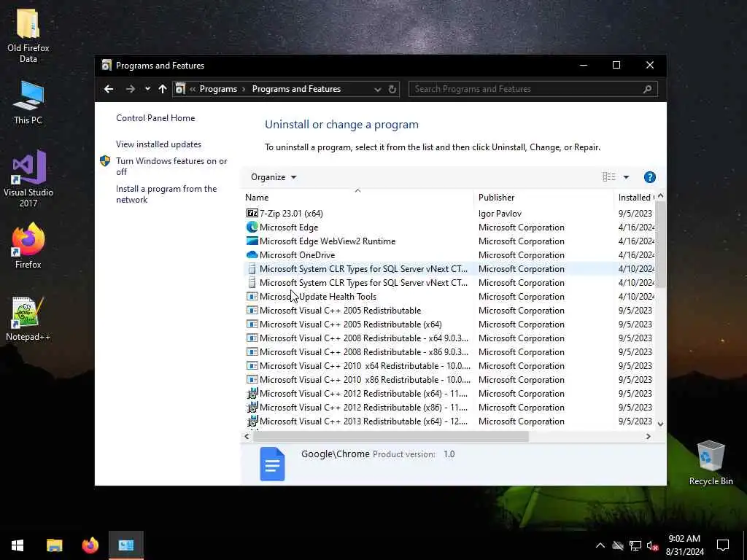Click the Show desktop strip past the notification icon
This screenshot has width=747, height=560.
745,545
